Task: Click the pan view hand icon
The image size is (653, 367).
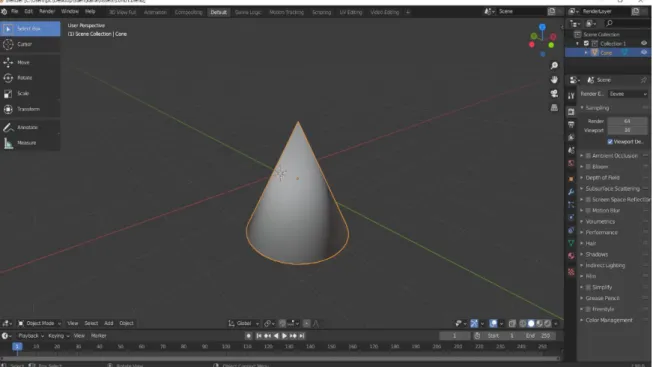Action: (554, 80)
